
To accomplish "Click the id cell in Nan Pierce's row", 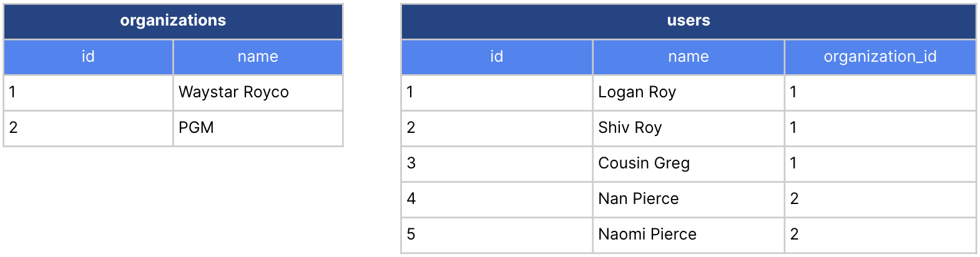I will point(496,199).
